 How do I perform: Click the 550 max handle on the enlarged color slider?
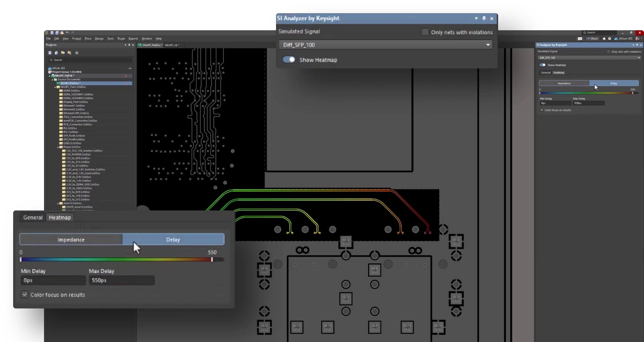(x=212, y=259)
